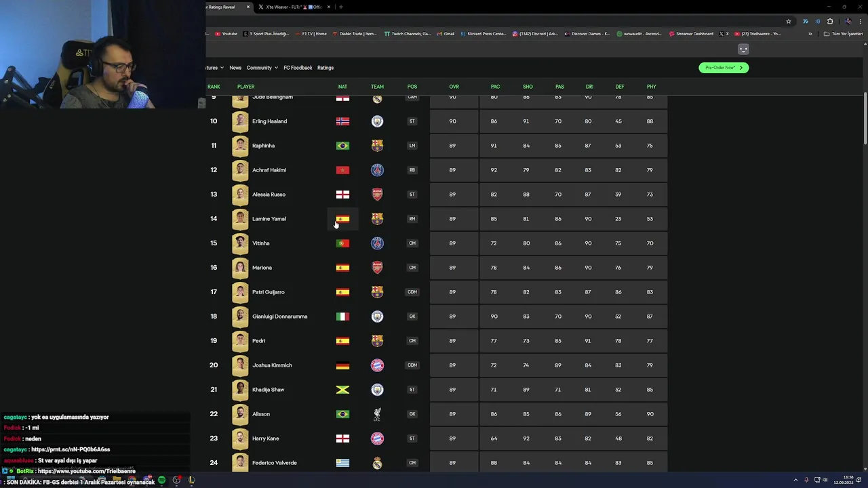Click Joshua Kimmich's Bayern Munich badge
The width and height of the screenshot is (868, 488).
[x=377, y=365]
